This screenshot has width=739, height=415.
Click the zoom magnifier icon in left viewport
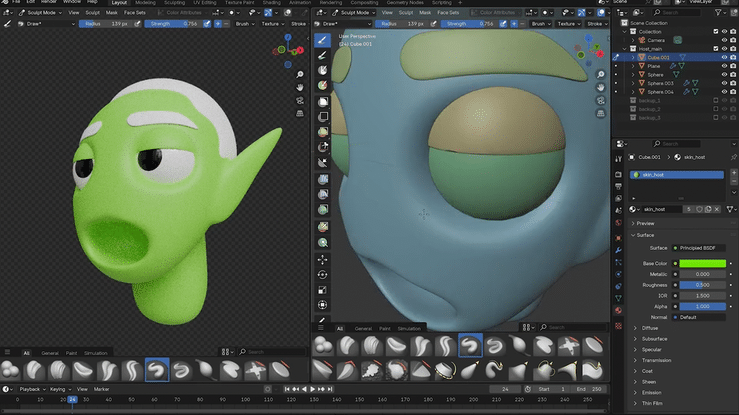click(x=300, y=74)
